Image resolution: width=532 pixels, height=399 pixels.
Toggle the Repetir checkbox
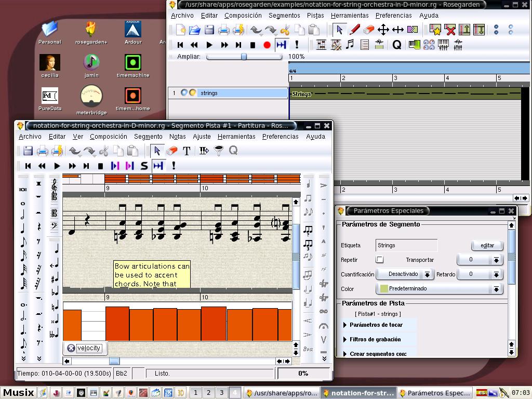click(x=380, y=260)
